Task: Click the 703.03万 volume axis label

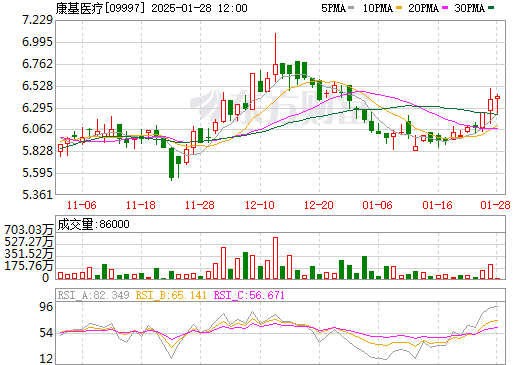Action: coord(29,230)
